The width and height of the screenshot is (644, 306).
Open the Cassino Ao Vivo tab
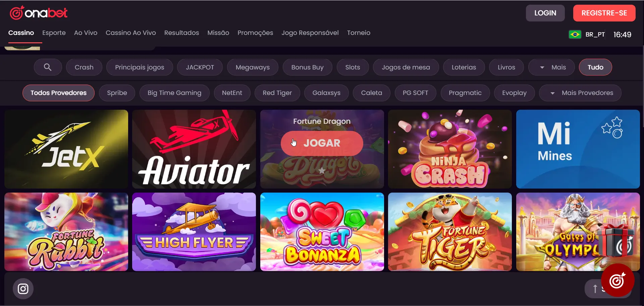[131, 33]
